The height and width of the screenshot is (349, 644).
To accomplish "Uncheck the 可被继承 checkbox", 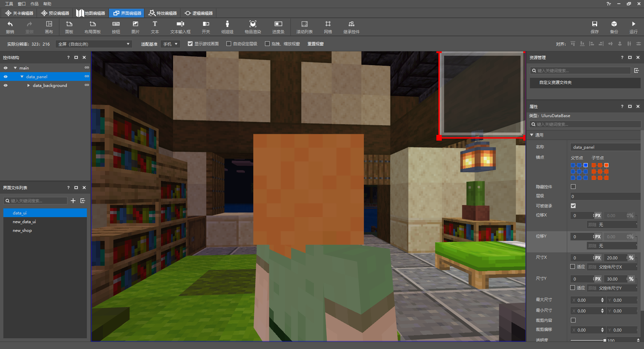I will coord(573,206).
